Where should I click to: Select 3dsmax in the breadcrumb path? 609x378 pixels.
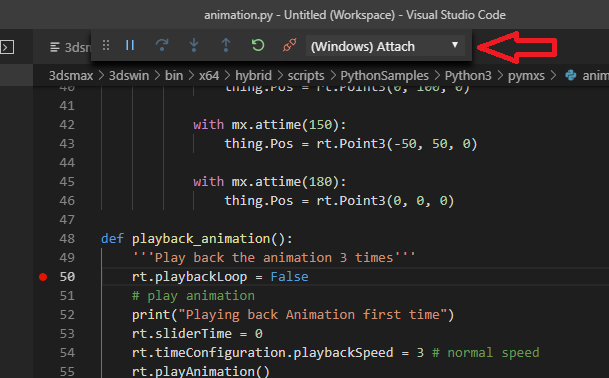click(71, 75)
